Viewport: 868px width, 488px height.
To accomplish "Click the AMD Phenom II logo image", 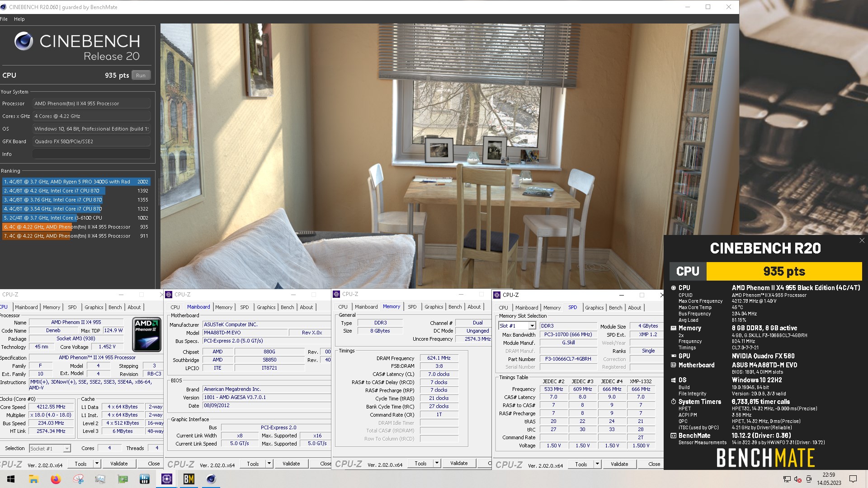I will (x=147, y=335).
